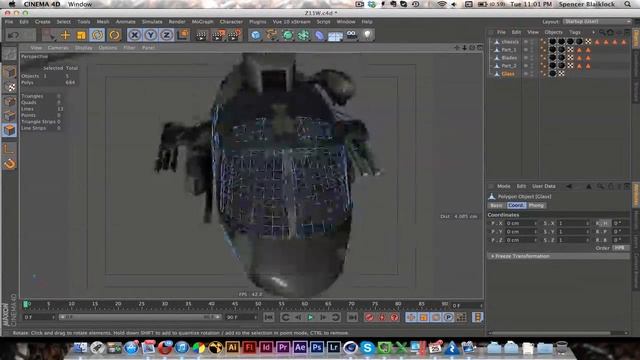The height and width of the screenshot is (360, 640).
Task: Open the NURBS generators green icon
Action: [288, 36]
